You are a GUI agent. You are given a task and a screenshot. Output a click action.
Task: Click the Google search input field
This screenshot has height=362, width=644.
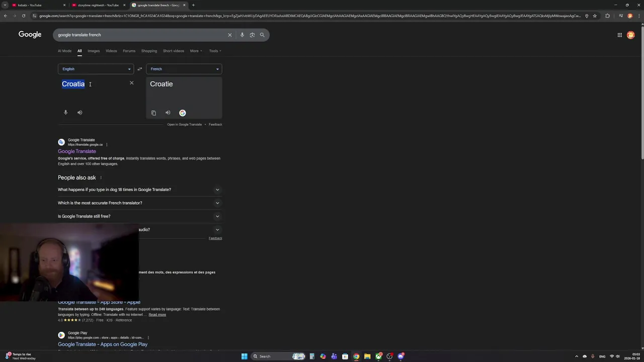coord(141,35)
